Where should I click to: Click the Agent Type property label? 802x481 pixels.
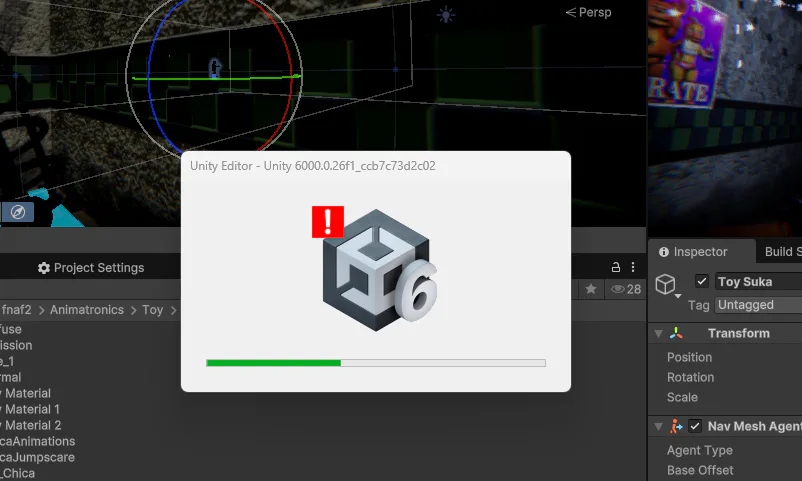[699, 450]
